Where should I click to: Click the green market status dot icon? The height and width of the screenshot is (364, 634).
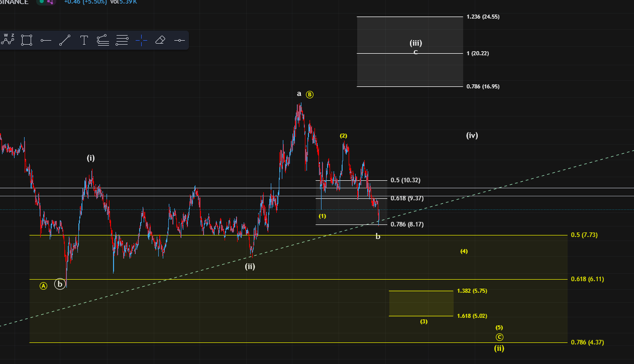click(x=42, y=2)
